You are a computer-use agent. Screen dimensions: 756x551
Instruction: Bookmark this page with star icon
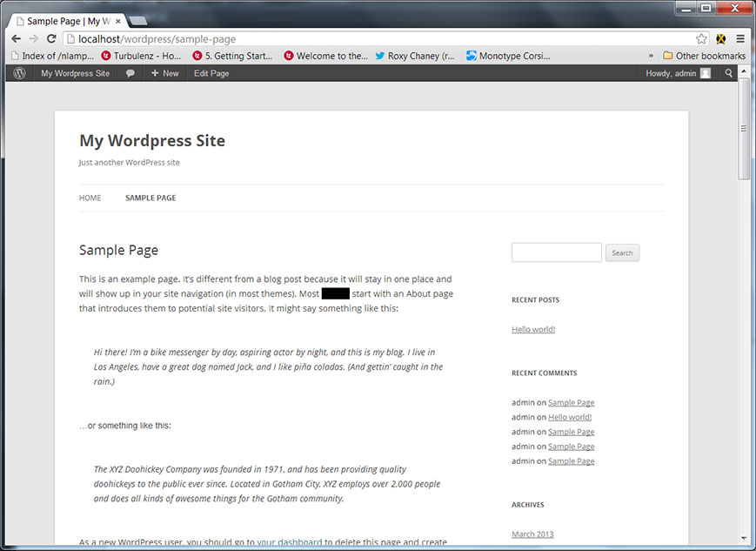(701, 39)
